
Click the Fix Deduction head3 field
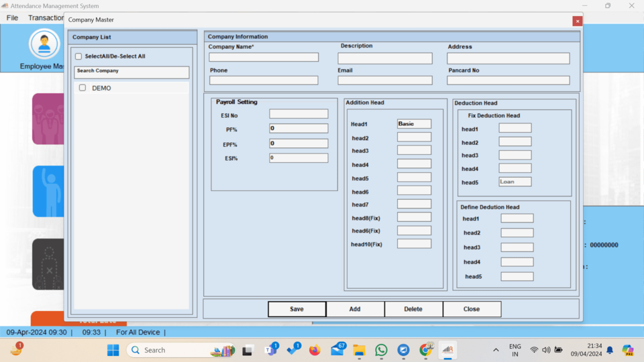(515, 155)
